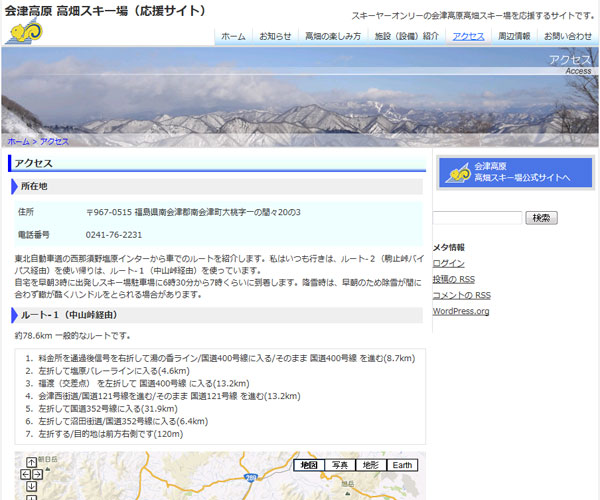Follow the アクセス breadcrumb link

click(x=54, y=142)
